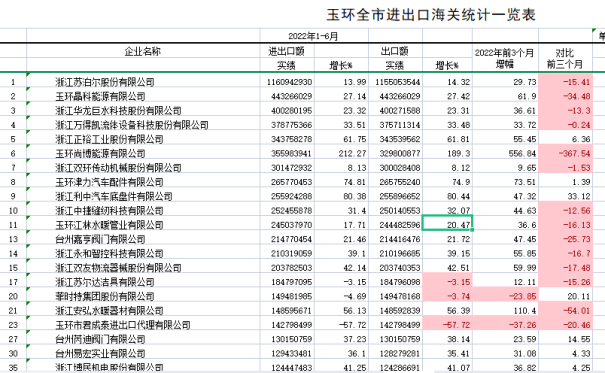Select 浙江利中汽车底盘件有限公司 cell
The height and width of the screenshot is (373, 605).
coord(113,196)
